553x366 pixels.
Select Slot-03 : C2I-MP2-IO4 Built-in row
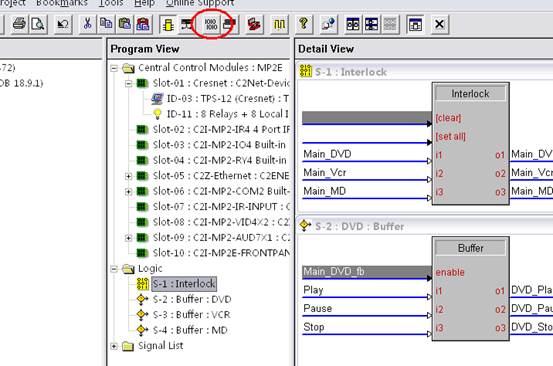(x=219, y=145)
